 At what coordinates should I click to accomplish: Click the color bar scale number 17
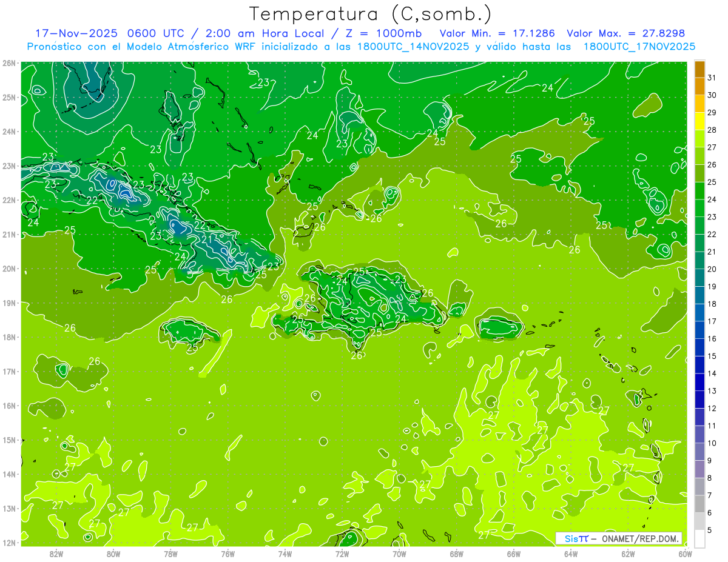pyautogui.click(x=712, y=321)
